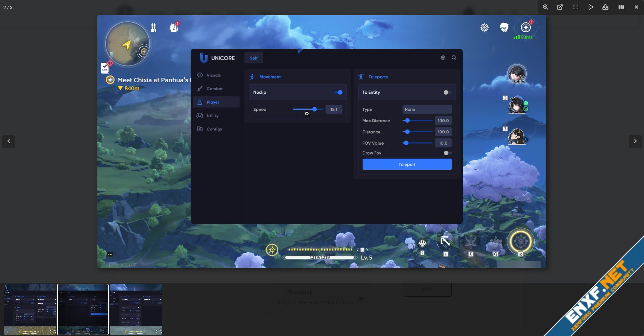Viewport: 644px width, 336px height.
Task: Click the Max Distance slider
Action: click(417, 120)
